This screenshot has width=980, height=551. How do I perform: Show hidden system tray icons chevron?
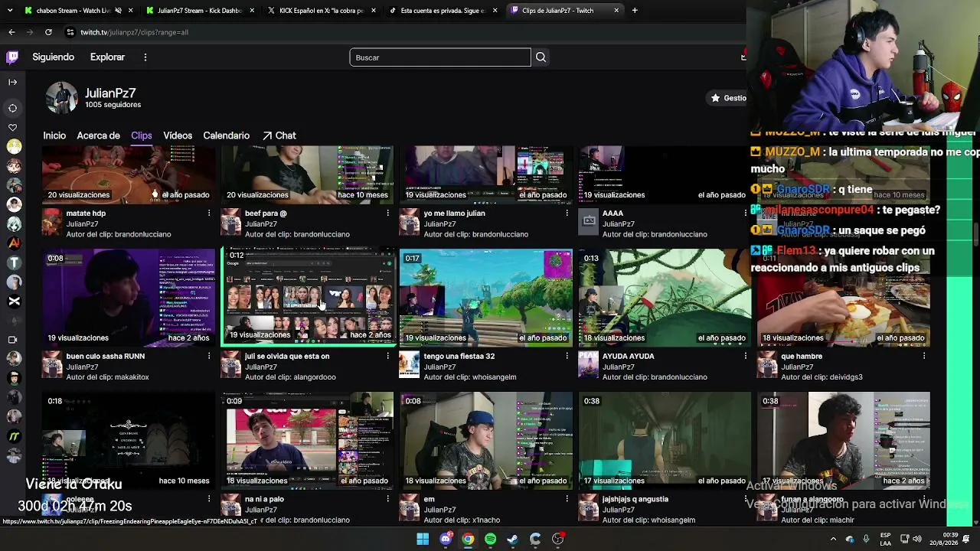(833, 539)
